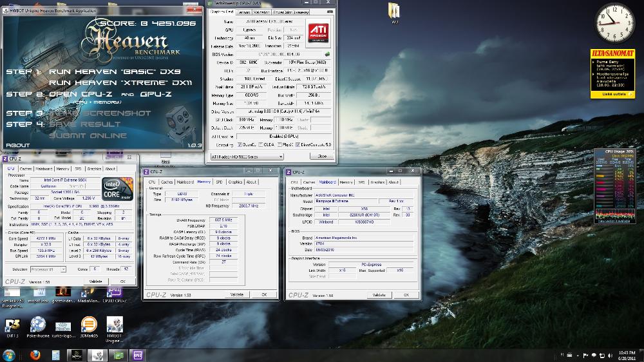Click the BIOS save chip icon in GPU-Z
This screenshot has width=644, height=362.
point(327,54)
